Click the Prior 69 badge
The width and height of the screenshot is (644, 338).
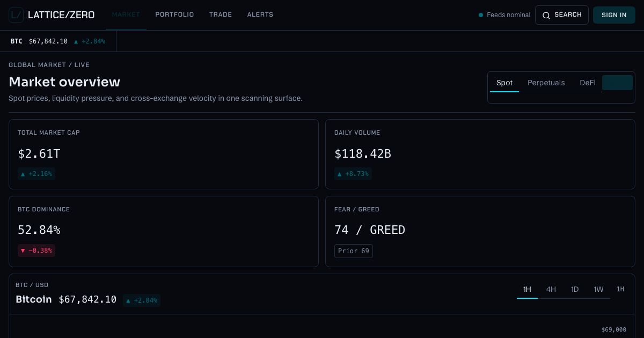pos(354,251)
